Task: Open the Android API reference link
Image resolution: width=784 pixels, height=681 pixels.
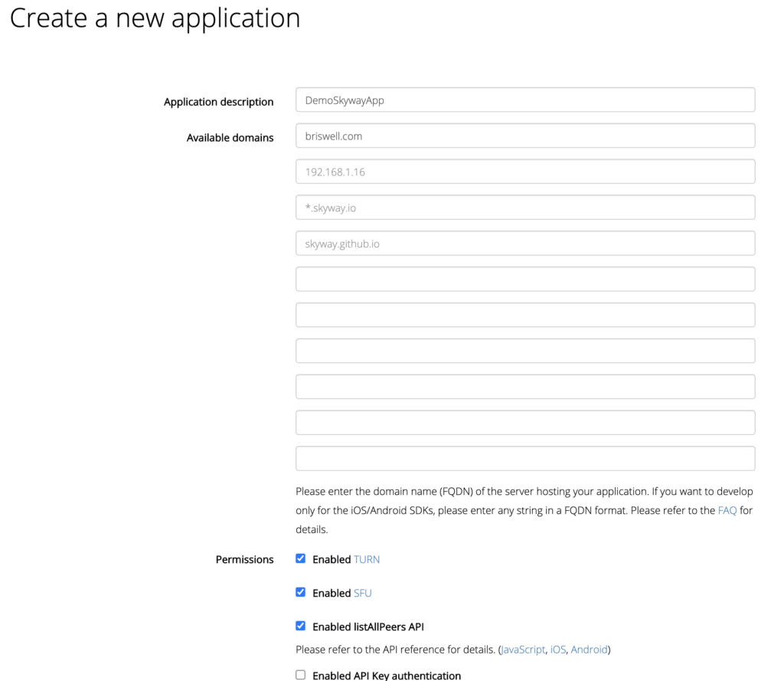Action: [588, 649]
